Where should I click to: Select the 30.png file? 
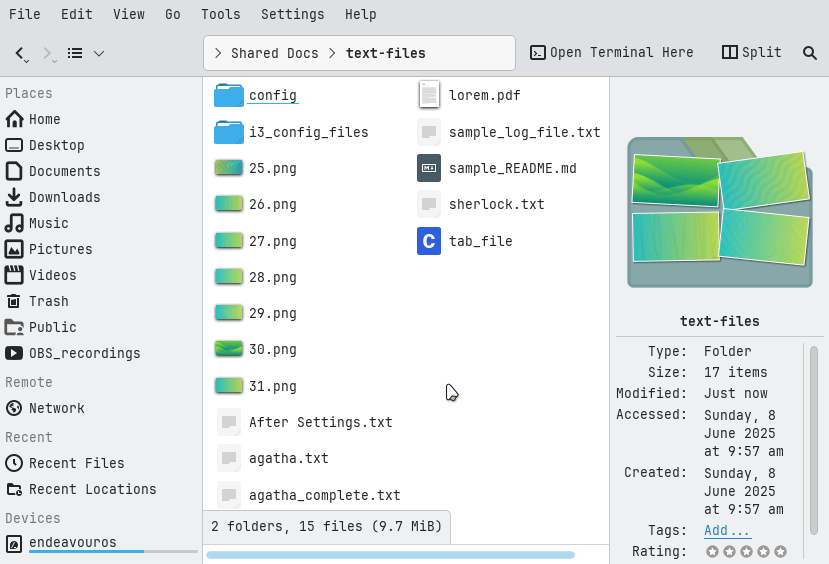tap(255, 349)
